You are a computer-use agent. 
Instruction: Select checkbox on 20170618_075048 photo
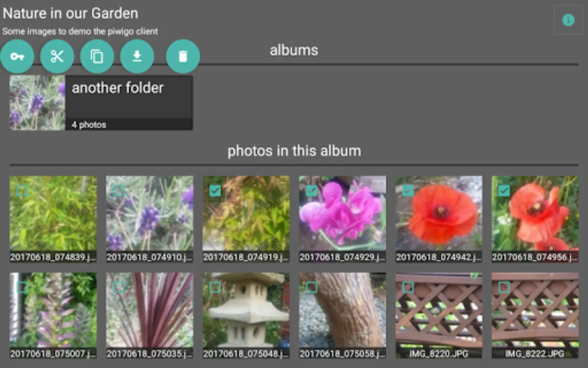point(215,287)
